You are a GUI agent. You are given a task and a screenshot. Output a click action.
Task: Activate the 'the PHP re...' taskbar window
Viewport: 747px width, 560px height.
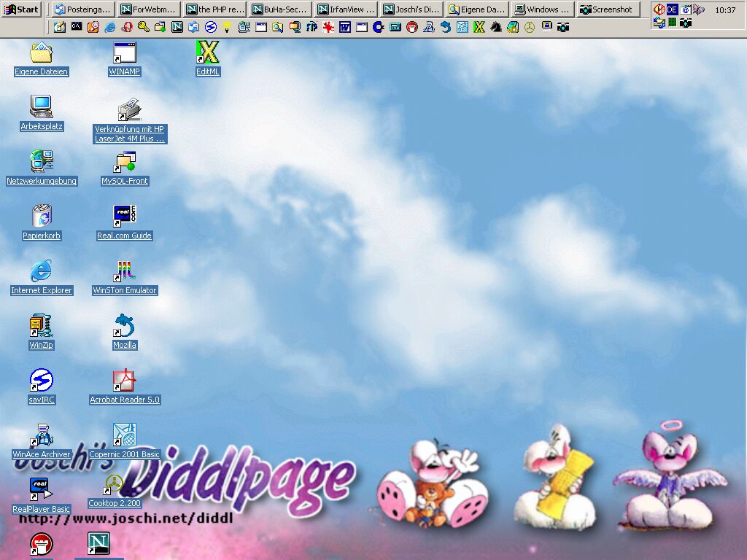(214, 9)
